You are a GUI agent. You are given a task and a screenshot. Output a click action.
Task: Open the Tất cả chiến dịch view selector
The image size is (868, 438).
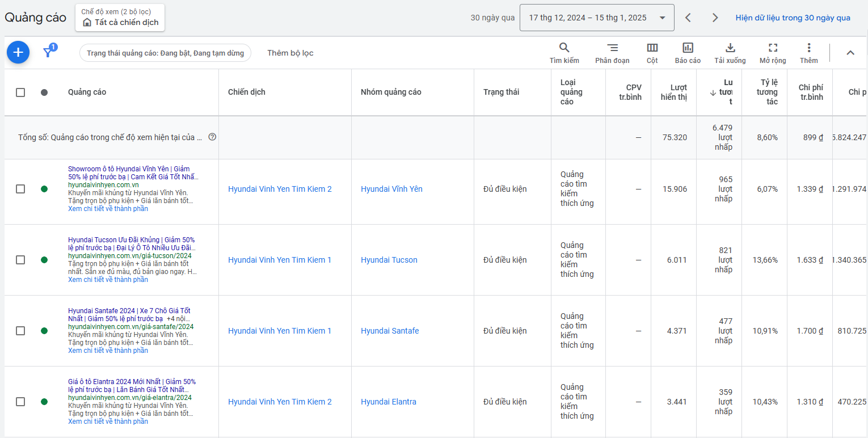(x=120, y=18)
